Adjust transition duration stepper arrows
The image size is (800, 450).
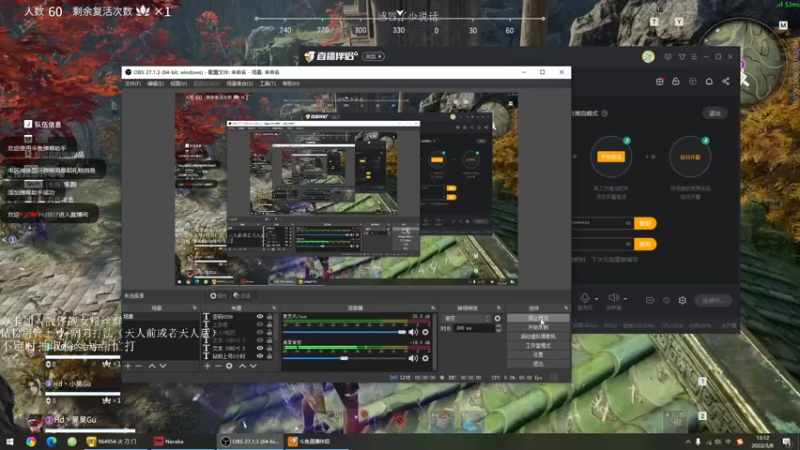tap(498, 329)
